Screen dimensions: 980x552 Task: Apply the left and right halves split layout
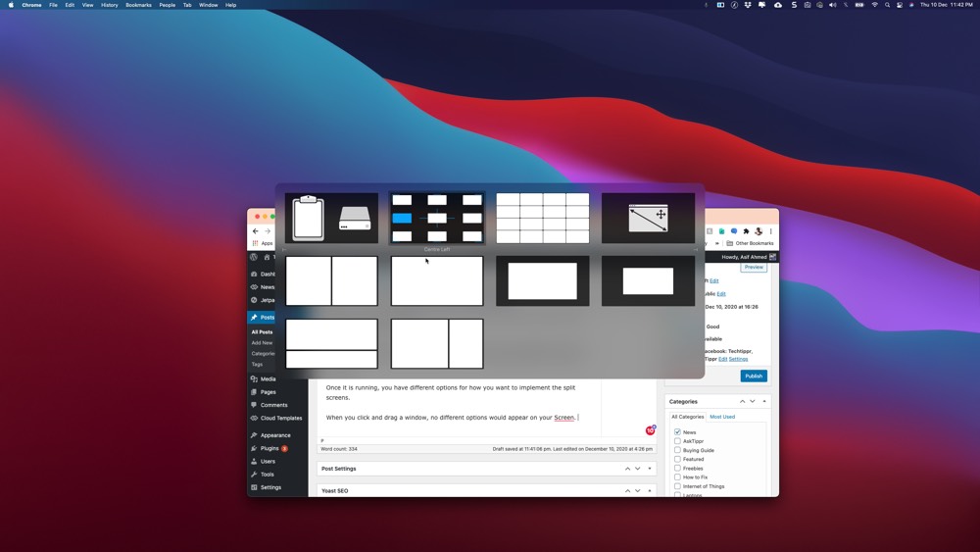point(331,280)
